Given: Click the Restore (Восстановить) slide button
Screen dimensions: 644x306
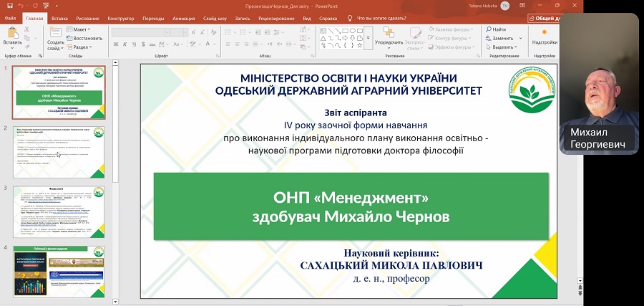Looking at the screenshot, I should point(84,38).
